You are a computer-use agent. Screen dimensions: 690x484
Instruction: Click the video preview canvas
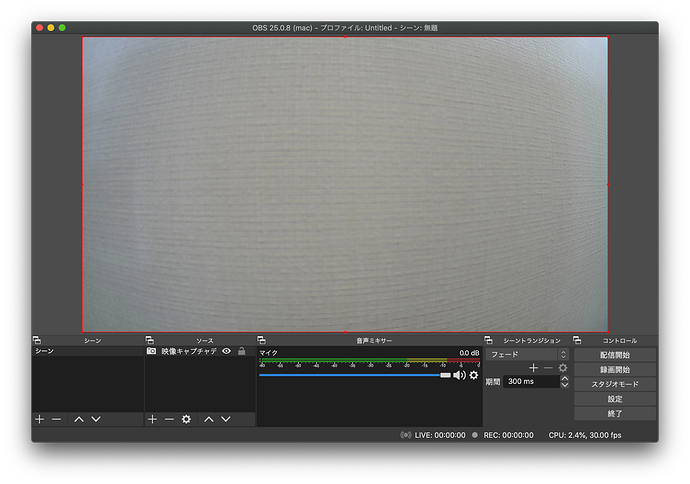tap(345, 184)
